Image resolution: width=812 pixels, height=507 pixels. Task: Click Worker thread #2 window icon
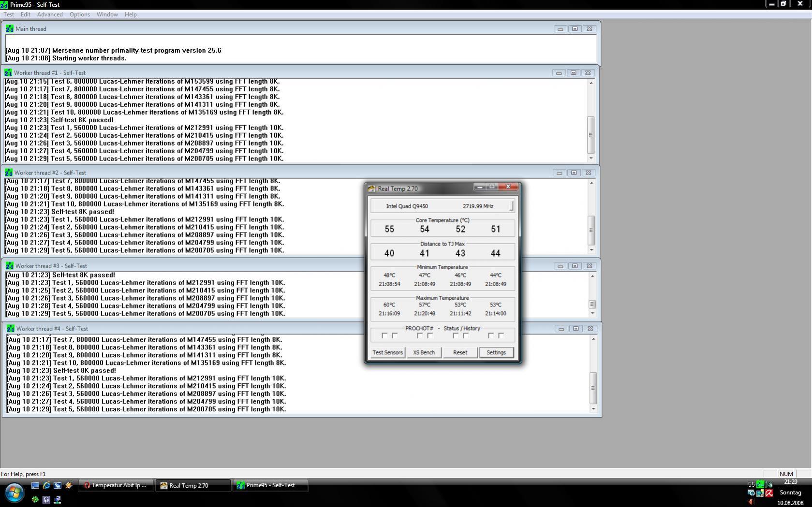[8, 173]
